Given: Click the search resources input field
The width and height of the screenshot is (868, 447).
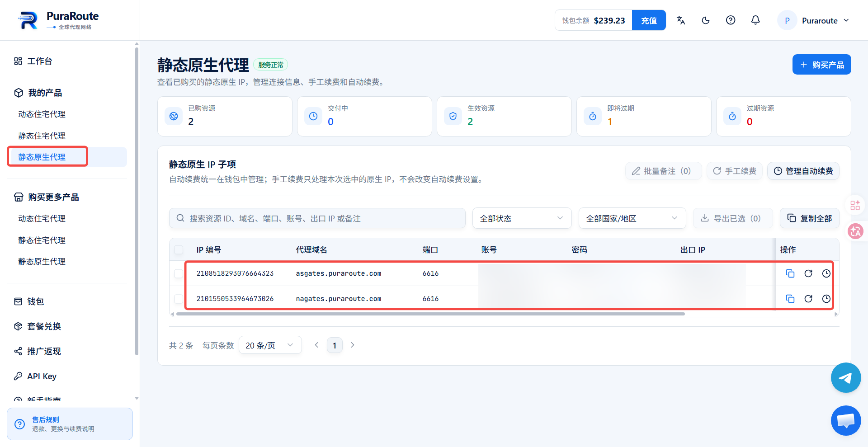Looking at the screenshot, I should (x=317, y=218).
